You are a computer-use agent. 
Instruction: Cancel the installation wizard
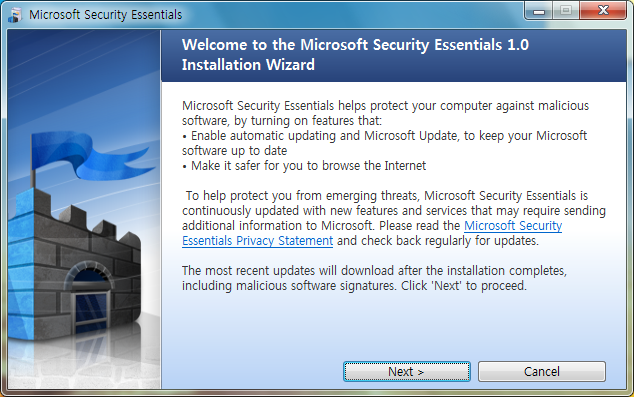pos(542,371)
